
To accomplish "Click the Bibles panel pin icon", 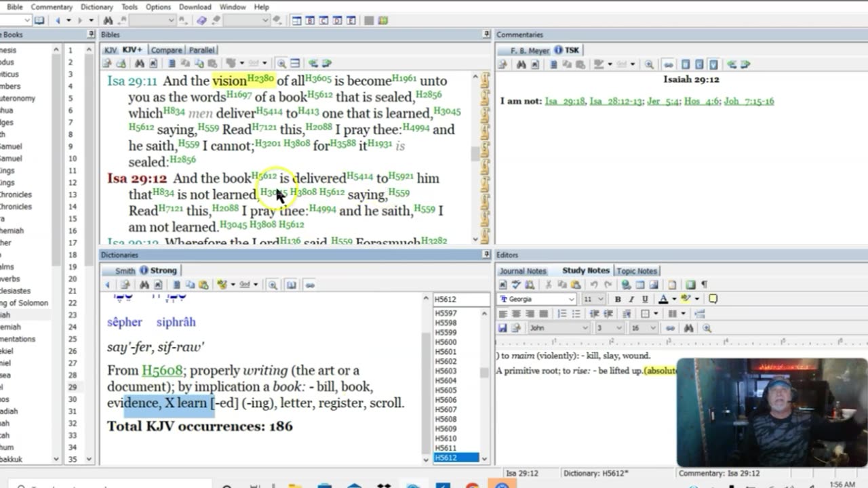I will (x=486, y=35).
